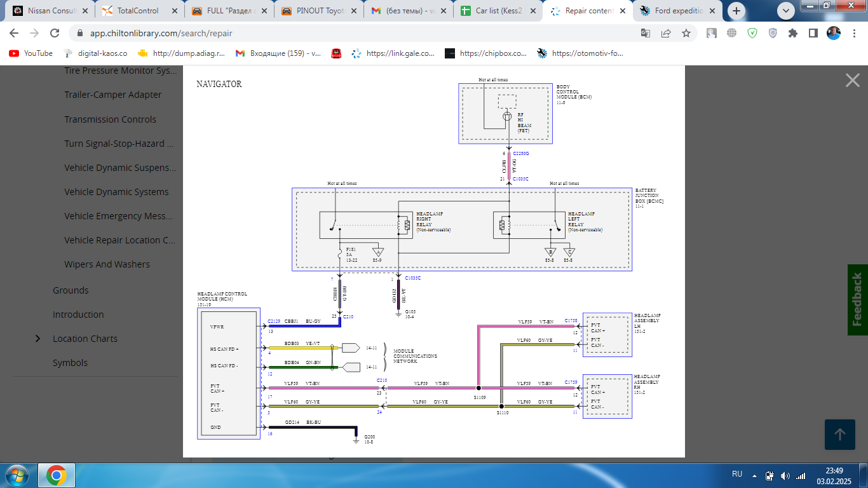The height and width of the screenshot is (488, 868).
Task: Toggle the Chrome side panel icon
Action: click(x=813, y=34)
